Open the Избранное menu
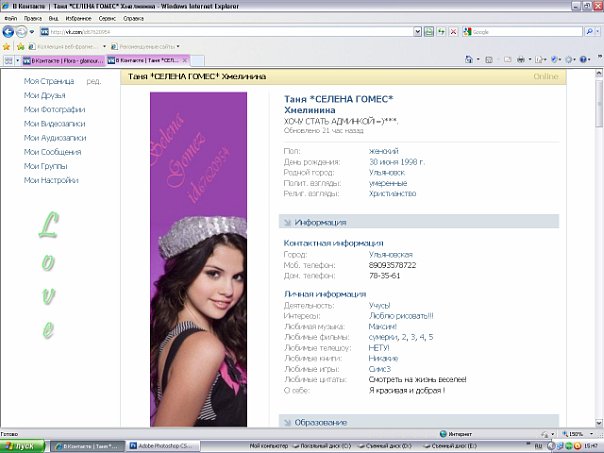Viewport: 604px width, 453px height. (78, 19)
